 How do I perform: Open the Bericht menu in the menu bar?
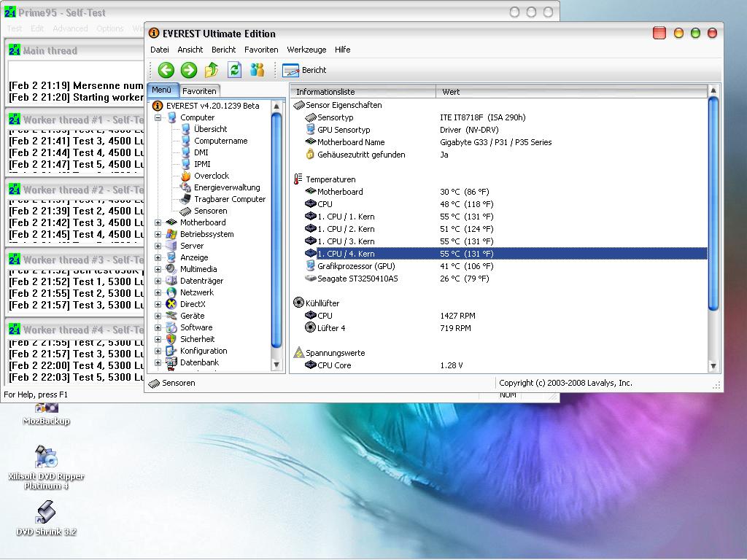(x=223, y=50)
